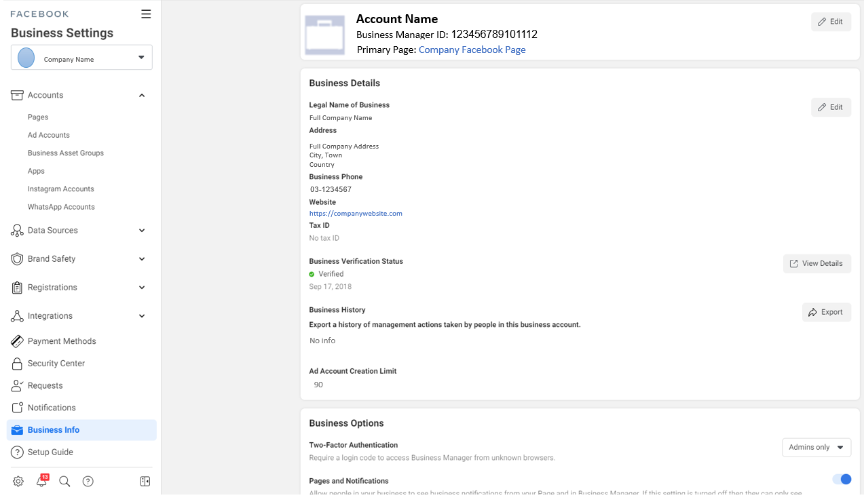Click the Business Manager ID number
This screenshot has height=504, width=864.
[x=495, y=34]
